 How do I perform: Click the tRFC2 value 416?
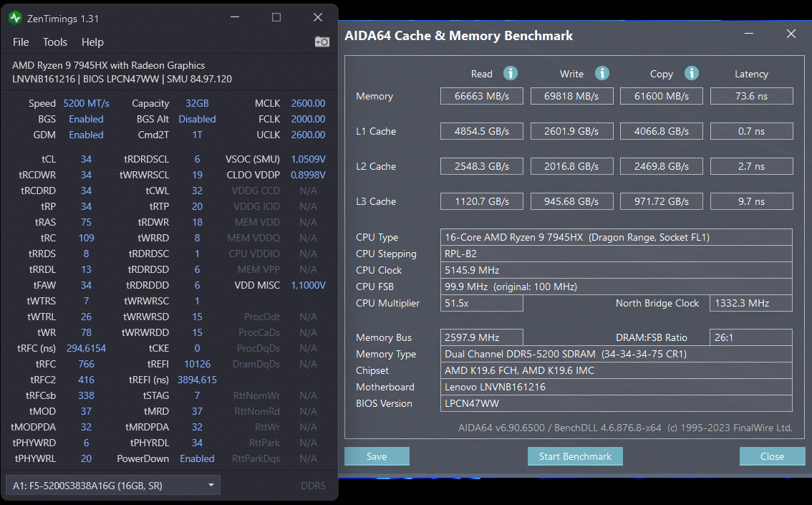click(x=86, y=380)
